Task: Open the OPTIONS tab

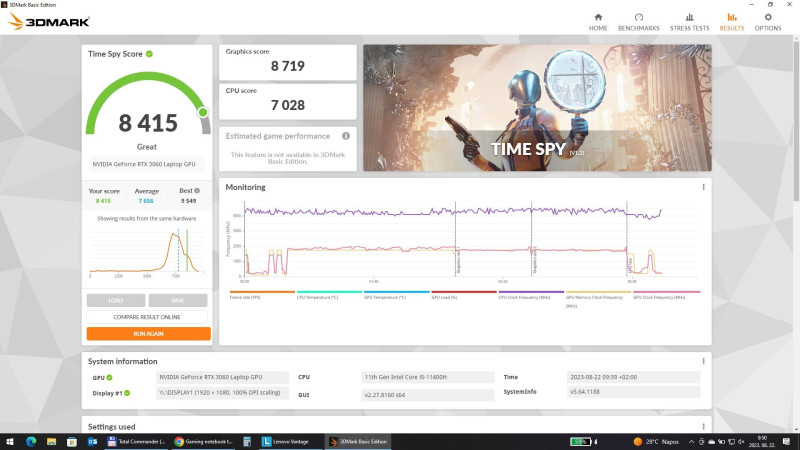Action: coord(768,22)
